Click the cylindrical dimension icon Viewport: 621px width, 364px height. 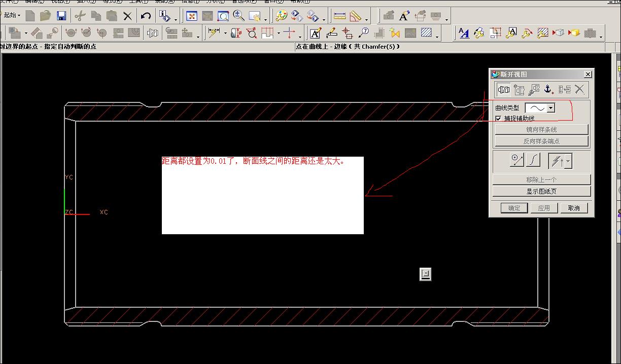(x=236, y=33)
